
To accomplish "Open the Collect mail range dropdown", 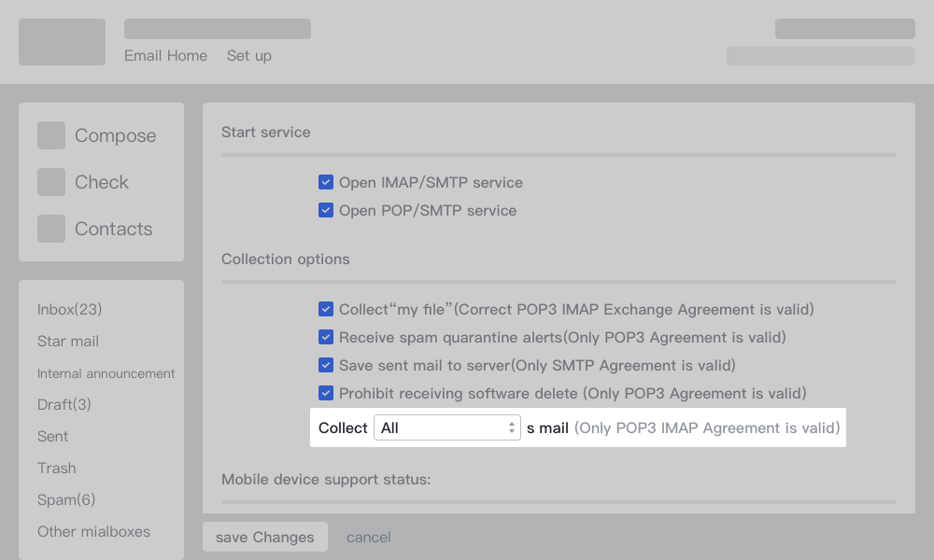I will click(446, 428).
